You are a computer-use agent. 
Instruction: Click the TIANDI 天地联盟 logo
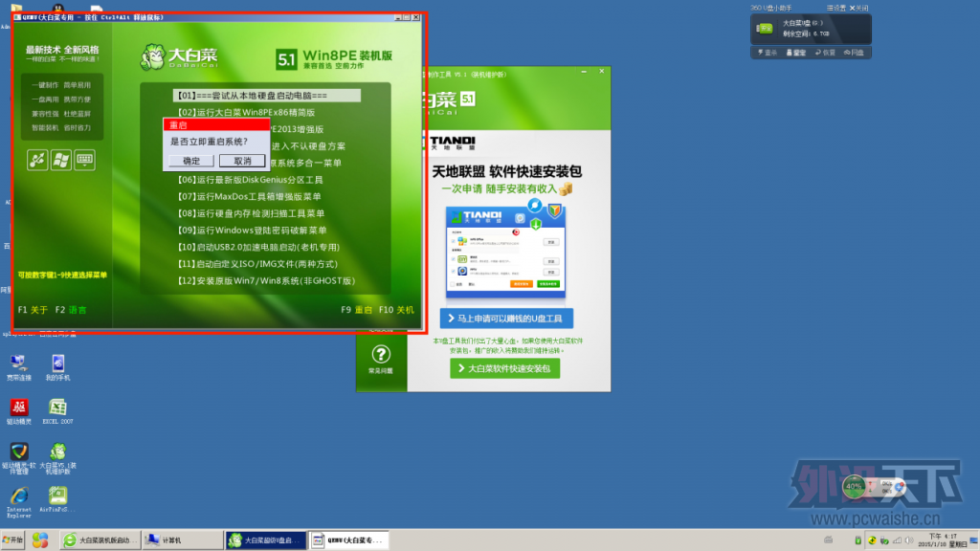tap(453, 143)
